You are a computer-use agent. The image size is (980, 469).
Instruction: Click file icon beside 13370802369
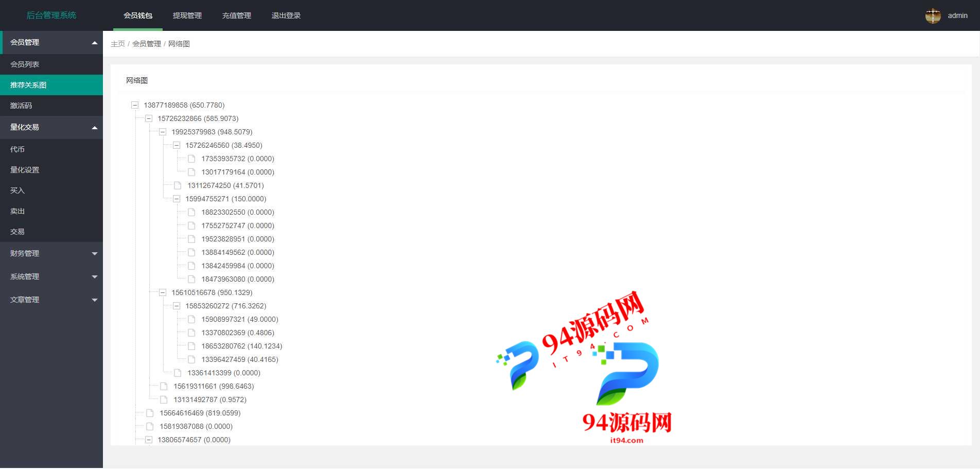(x=191, y=333)
